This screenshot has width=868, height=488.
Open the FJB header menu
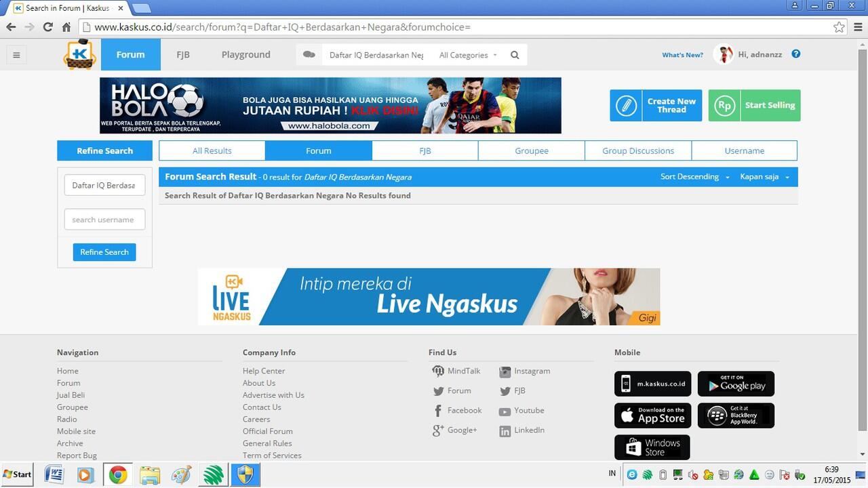point(183,55)
